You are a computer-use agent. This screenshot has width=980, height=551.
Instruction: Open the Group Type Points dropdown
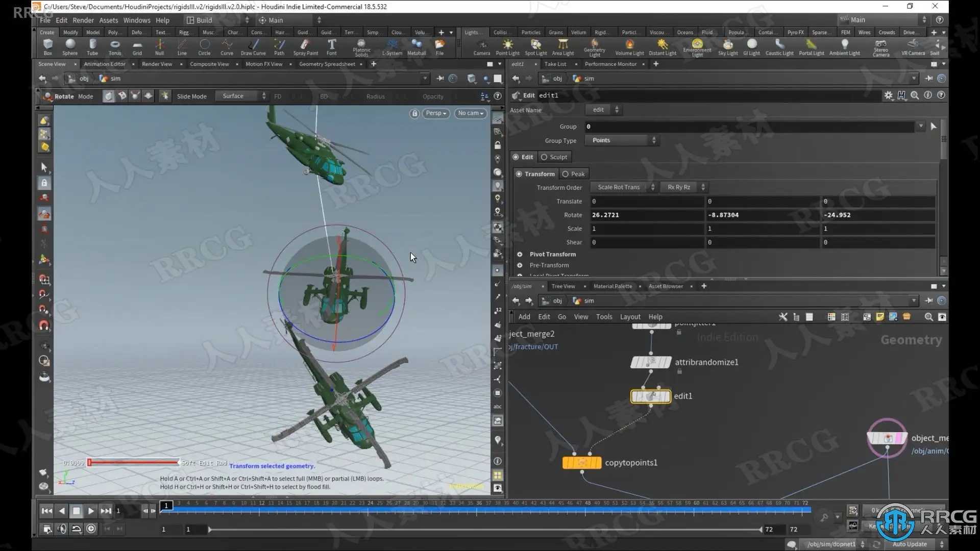click(623, 140)
